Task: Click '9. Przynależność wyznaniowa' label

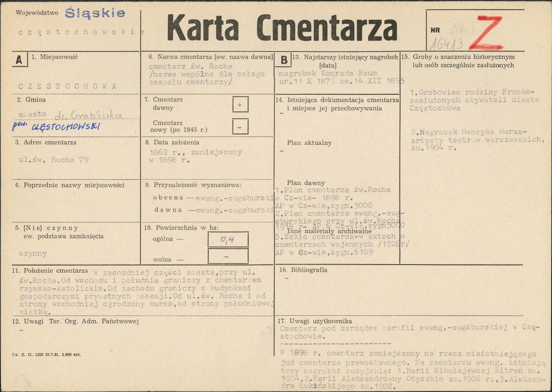Action: (193, 185)
